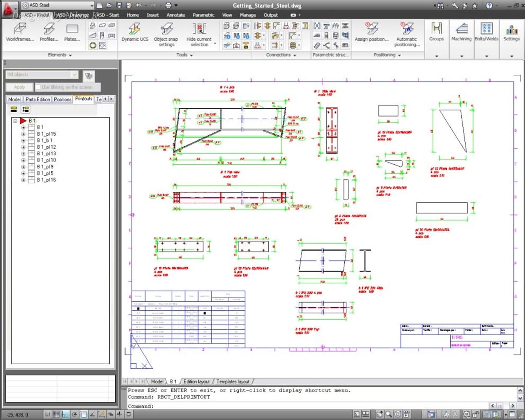Image resolution: width=525 pixels, height=420 pixels.
Task: Switch to Edition layout tab
Action: click(x=196, y=381)
